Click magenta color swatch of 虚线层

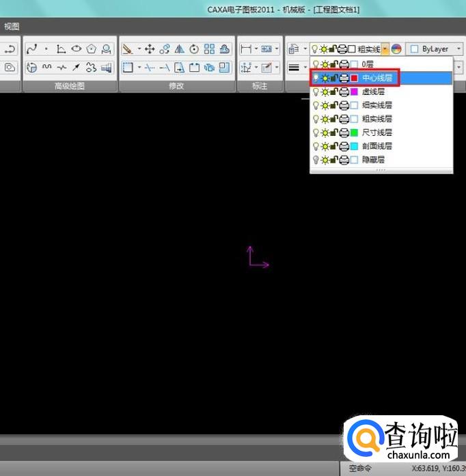point(354,92)
